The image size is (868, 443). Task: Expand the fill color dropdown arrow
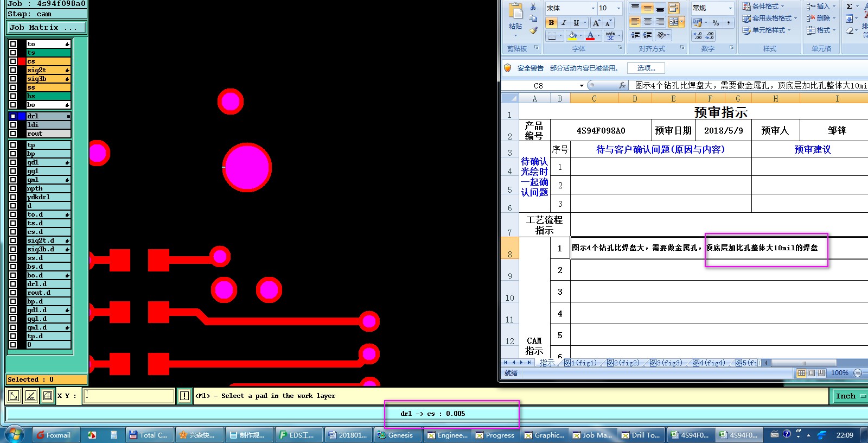click(x=580, y=36)
